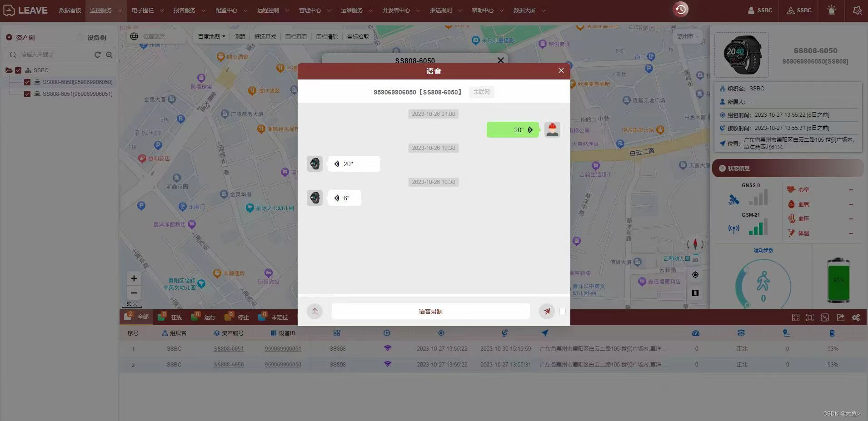Zoom out the map with minus button
This screenshot has width=868, height=421.
[134, 292]
